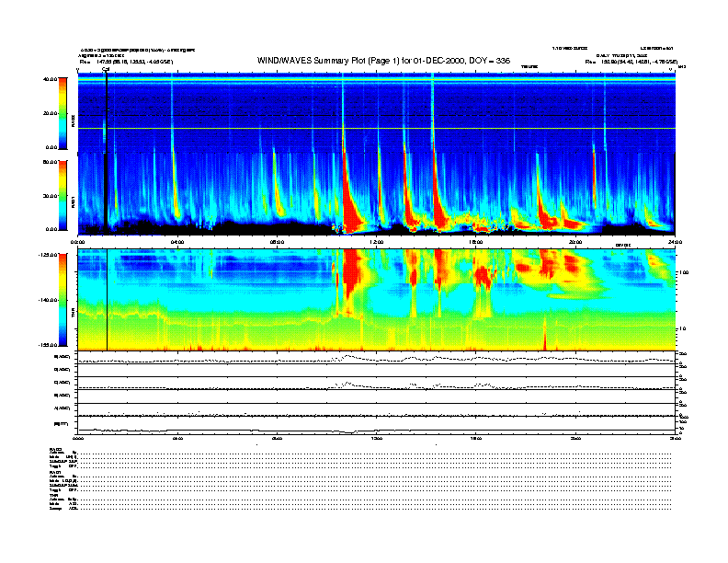728x563 pixels.
Task: Click the 20.00 label on RAD2 scale
Action: [x=50, y=113]
